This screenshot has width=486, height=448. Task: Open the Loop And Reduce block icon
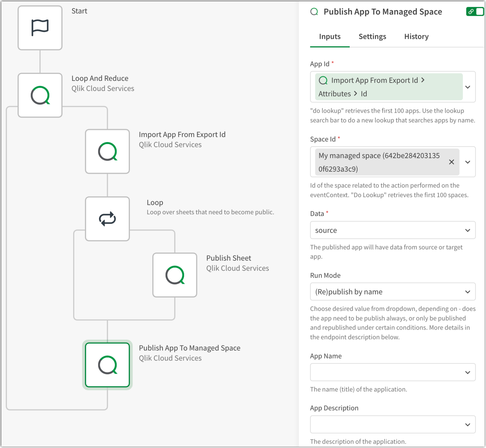(40, 95)
